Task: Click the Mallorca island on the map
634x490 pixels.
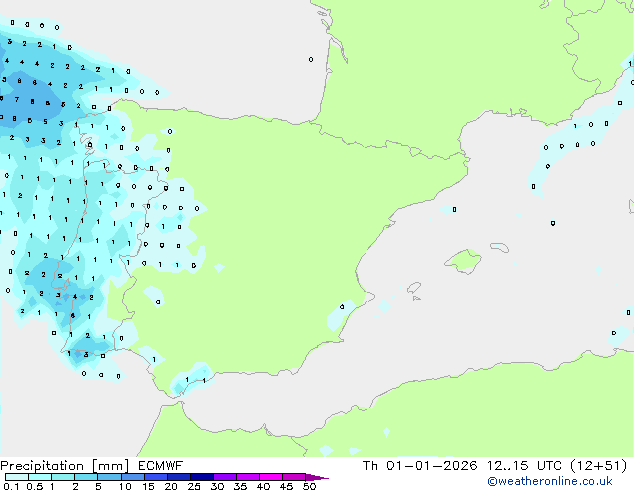Action: pos(463,262)
